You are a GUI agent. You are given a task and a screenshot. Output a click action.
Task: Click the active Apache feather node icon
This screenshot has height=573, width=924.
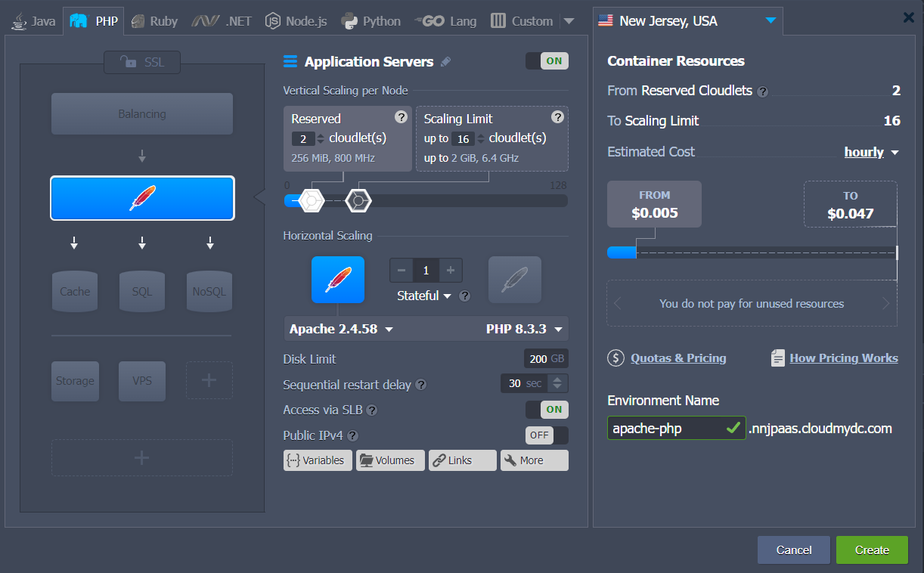click(338, 280)
